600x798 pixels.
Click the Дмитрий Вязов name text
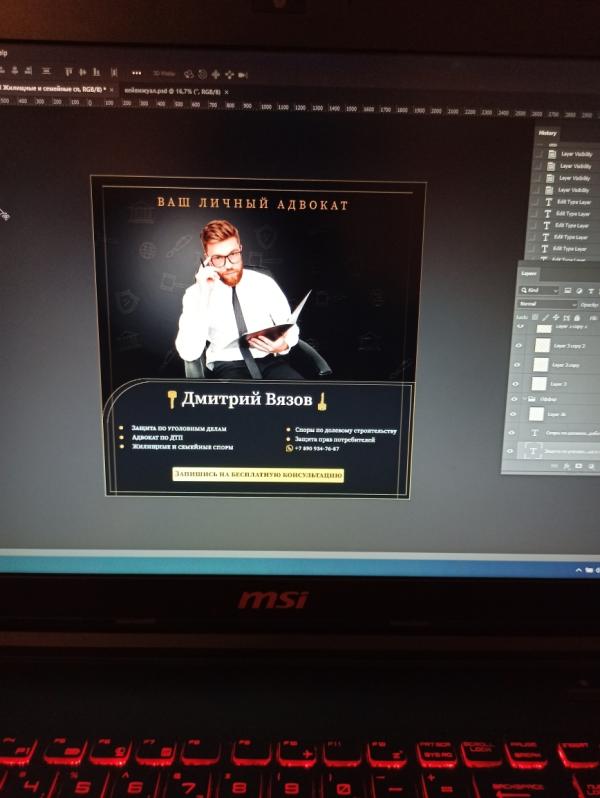(x=246, y=400)
